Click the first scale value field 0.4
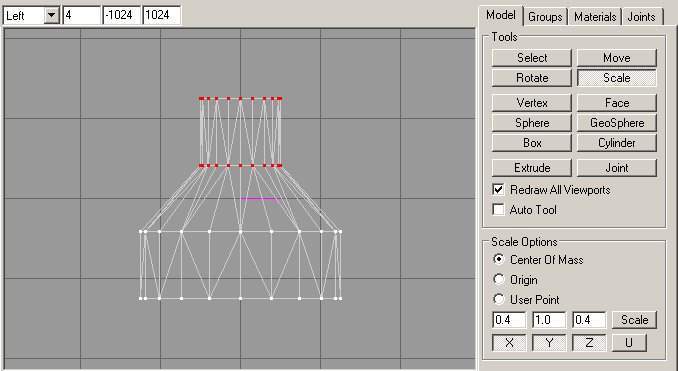The height and width of the screenshot is (371, 678). click(509, 320)
